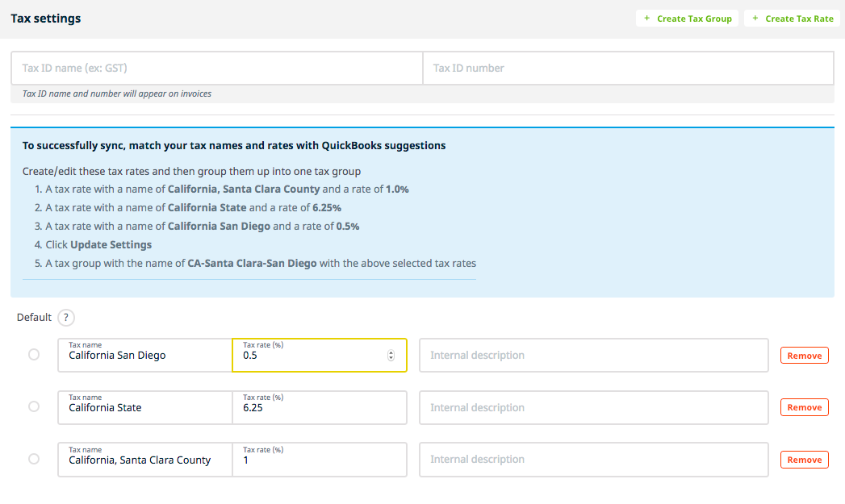Click the Create Tax Group button
Screen dimensions: 845x504
point(687,19)
